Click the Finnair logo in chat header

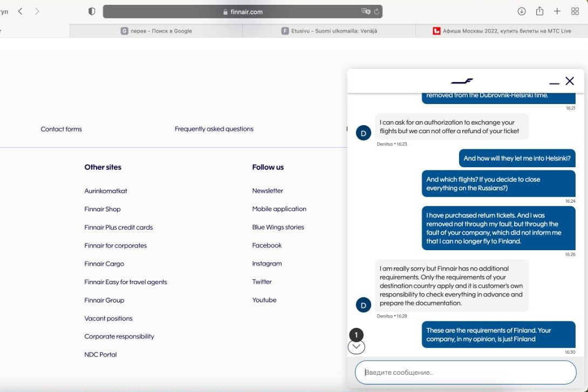coord(462,81)
